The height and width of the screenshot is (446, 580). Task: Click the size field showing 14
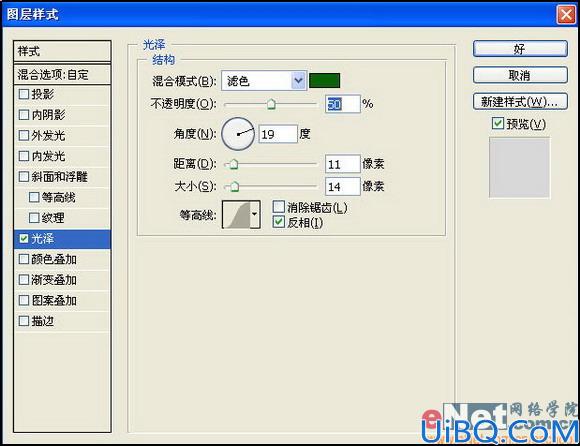point(343,186)
